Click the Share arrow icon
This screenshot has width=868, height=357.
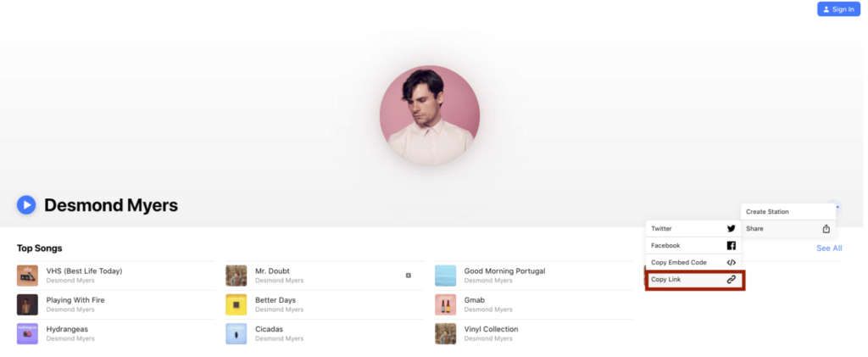tap(826, 229)
